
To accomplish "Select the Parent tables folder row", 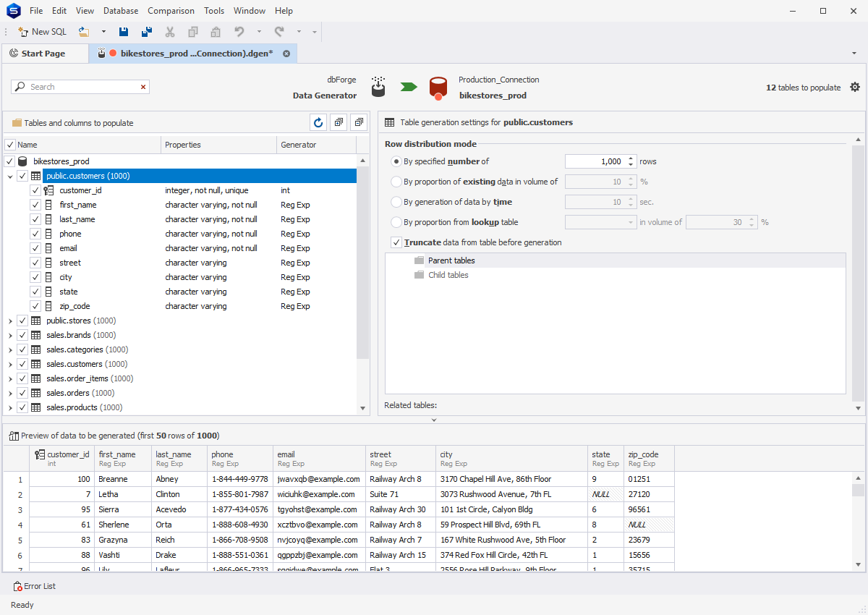I will point(615,260).
